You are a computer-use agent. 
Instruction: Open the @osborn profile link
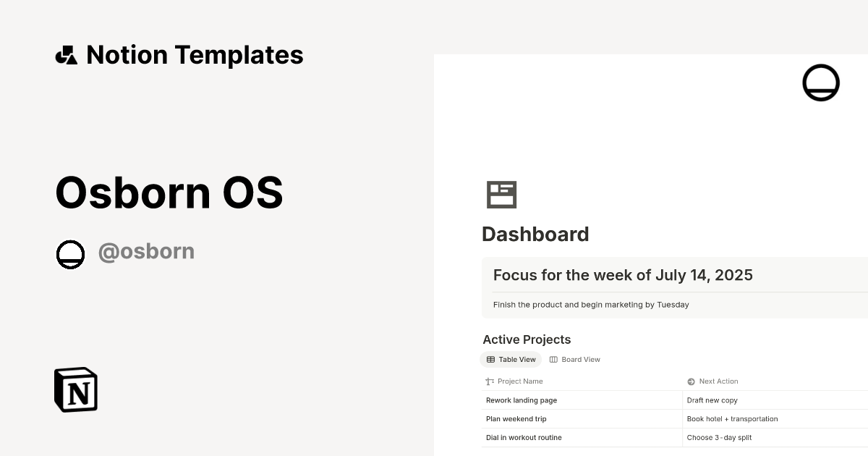[x=146, y=251]
